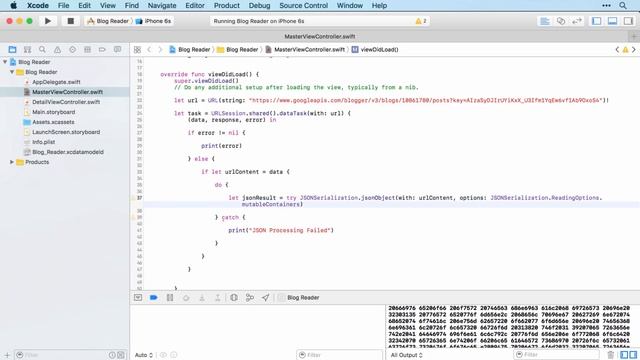Go back in editor history

pos(149,49)
